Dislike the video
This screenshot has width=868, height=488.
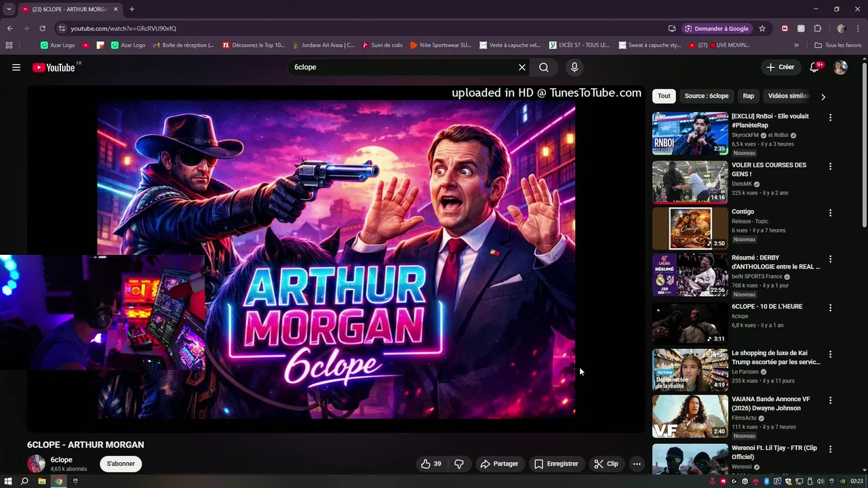pyautogui.click(x=459, y=464)
